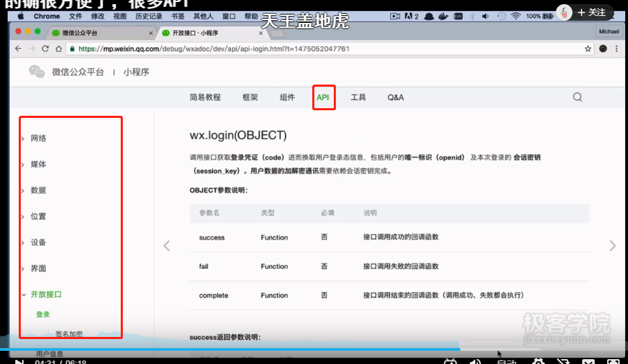The width and height of the screenshot is (628, 364).
Task: Open the Chrome application menu
Action: (x=47, y=17)
